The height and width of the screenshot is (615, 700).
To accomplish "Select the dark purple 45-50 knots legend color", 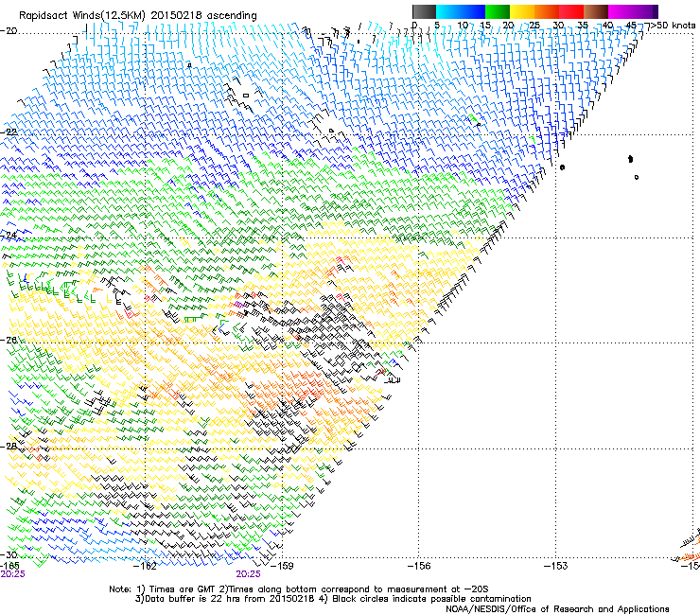I will pyautogui.click(x=645, y=11).
